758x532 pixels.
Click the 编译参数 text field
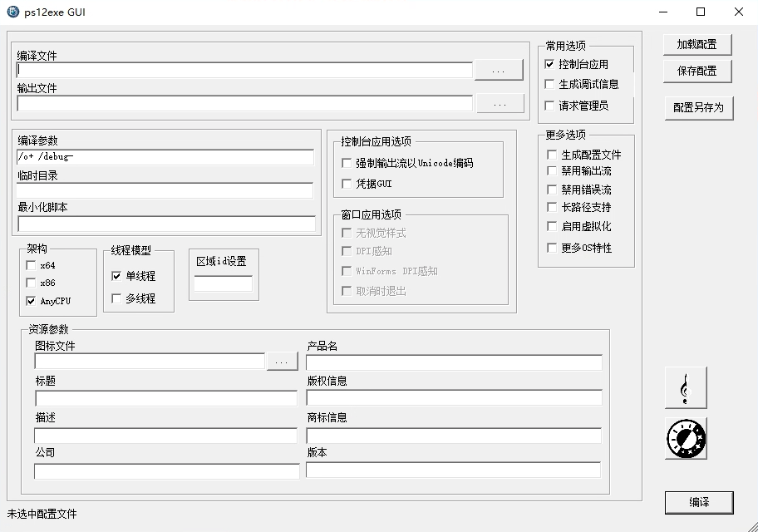[165, 156]
